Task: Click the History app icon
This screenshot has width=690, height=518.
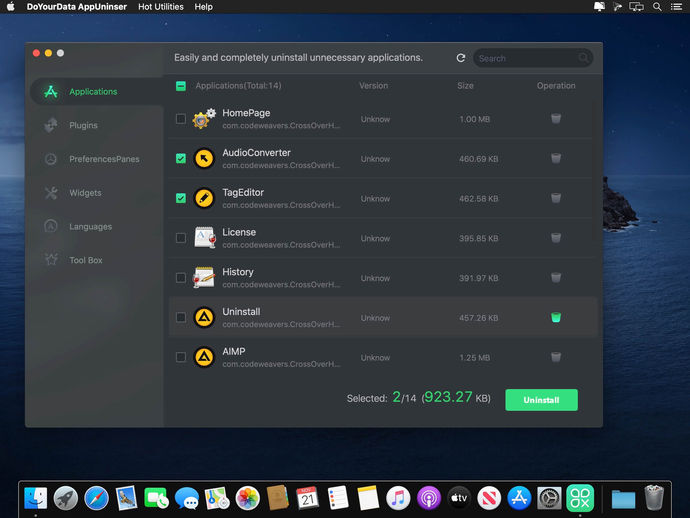Action: [x=204, y=277]
